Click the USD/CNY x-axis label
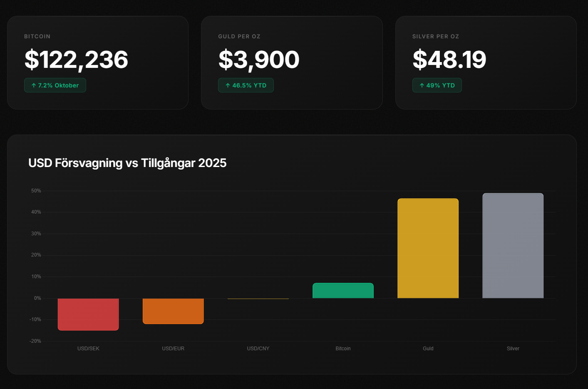Image resolution: width=588 pixels, height=389 pixels. (258, 349)
